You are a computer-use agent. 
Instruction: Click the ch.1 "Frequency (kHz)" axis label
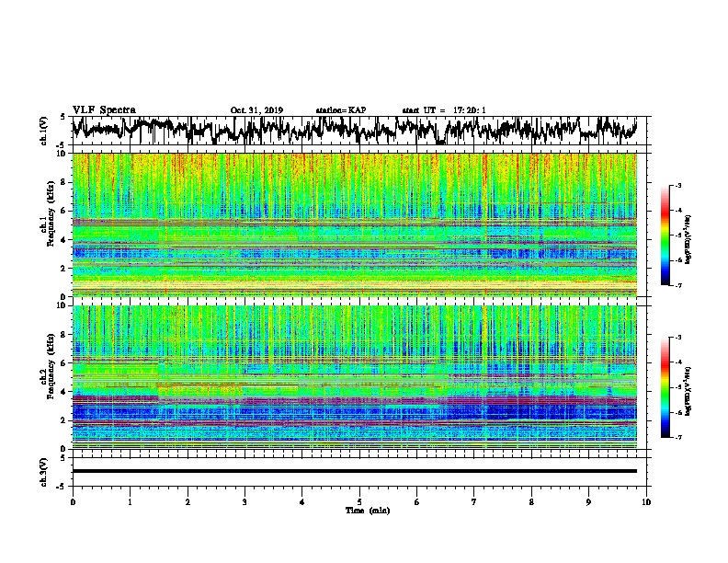point(51,213)
